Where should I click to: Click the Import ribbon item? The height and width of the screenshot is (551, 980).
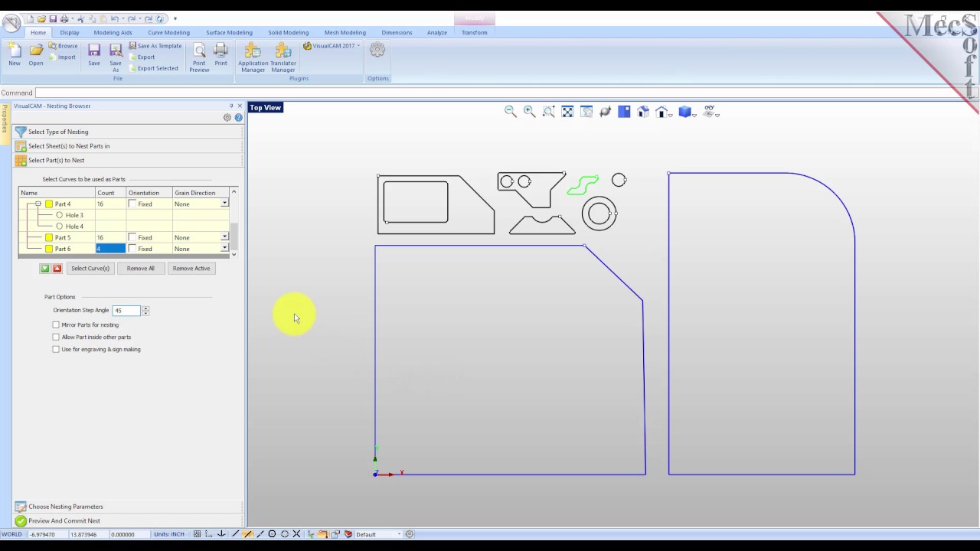point(63,57)
